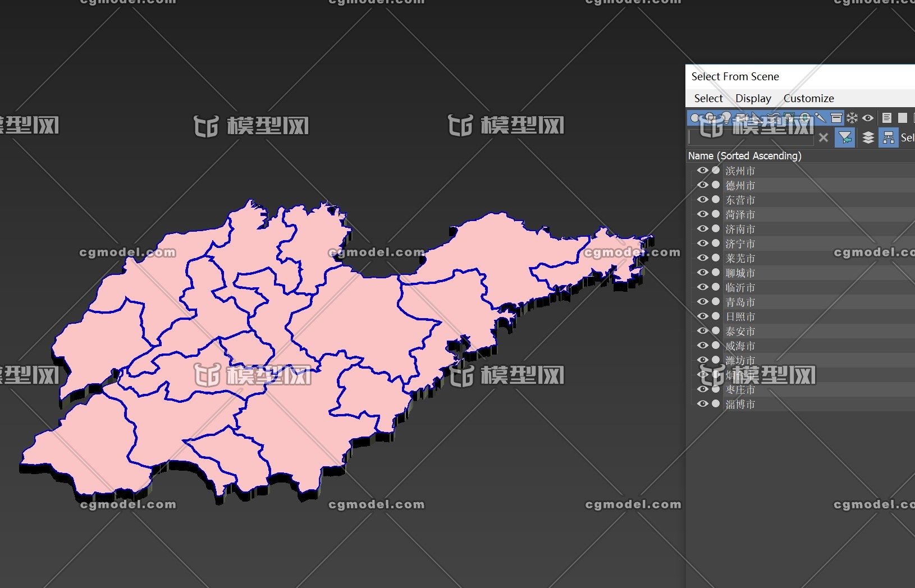
Task: Click the geometry sphere icon beside 淄博市
Action: click(x=716, y=403)
